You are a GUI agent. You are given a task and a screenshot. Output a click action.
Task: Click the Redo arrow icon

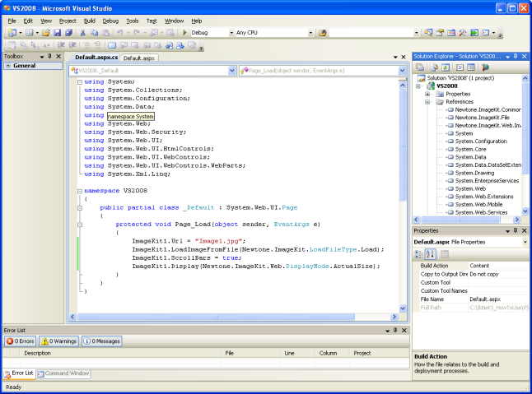[137, 33]
